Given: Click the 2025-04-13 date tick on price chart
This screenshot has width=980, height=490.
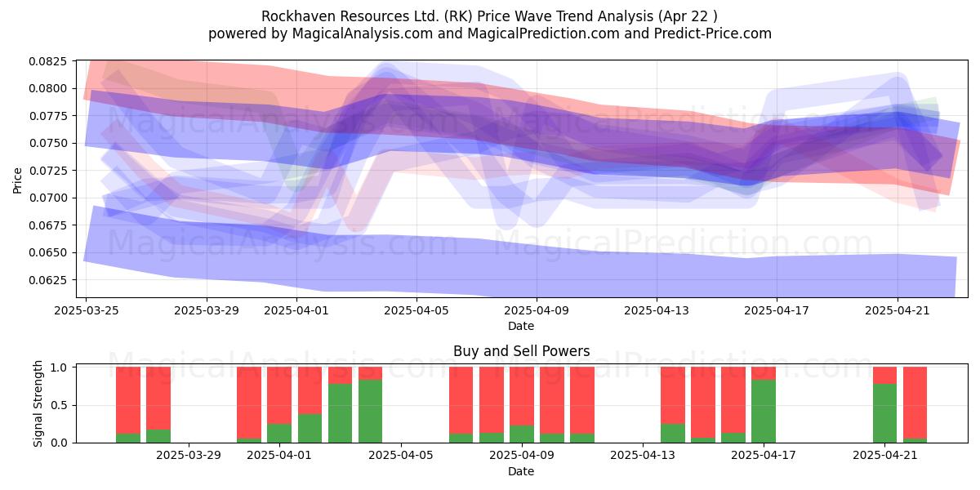Looking at the screenshot, I should pos(657,310).
